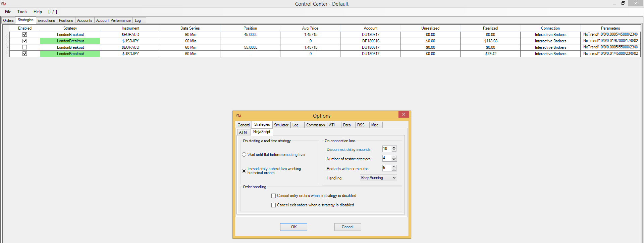
Task: Click the Data Series column header
Action: 190,28
